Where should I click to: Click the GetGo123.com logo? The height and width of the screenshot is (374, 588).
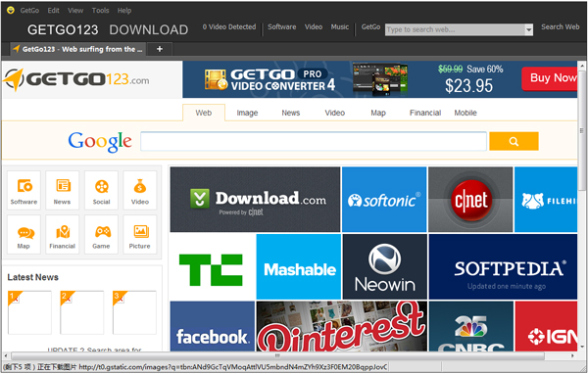click(76, 79)
